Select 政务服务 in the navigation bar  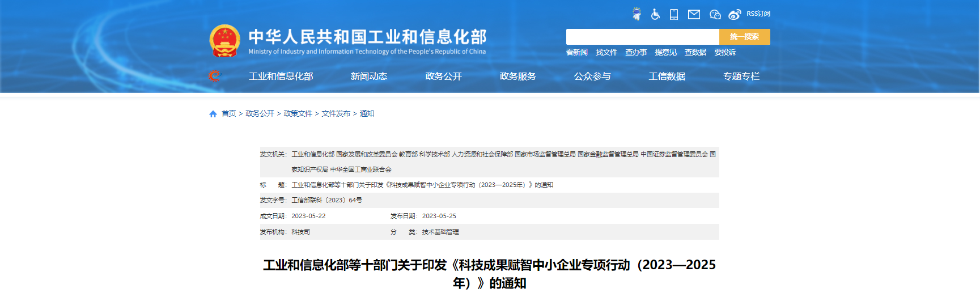coord(517,77)
